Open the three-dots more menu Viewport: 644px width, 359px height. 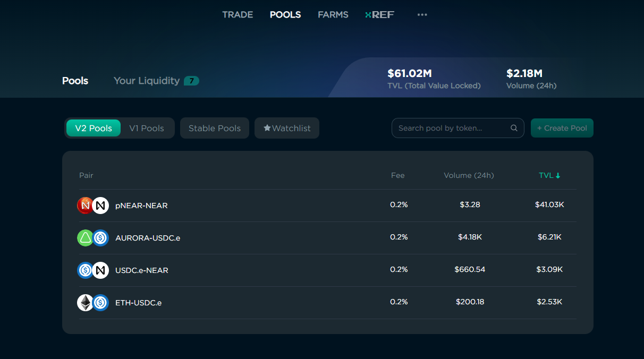(422, 15)
